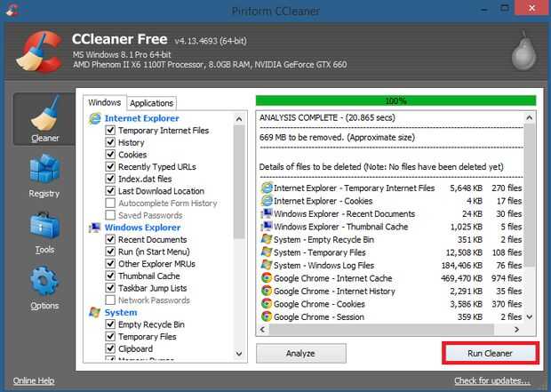
Task: Click Chrome icon beside Google Chrome Session result
Action: [x=268, y=316]
